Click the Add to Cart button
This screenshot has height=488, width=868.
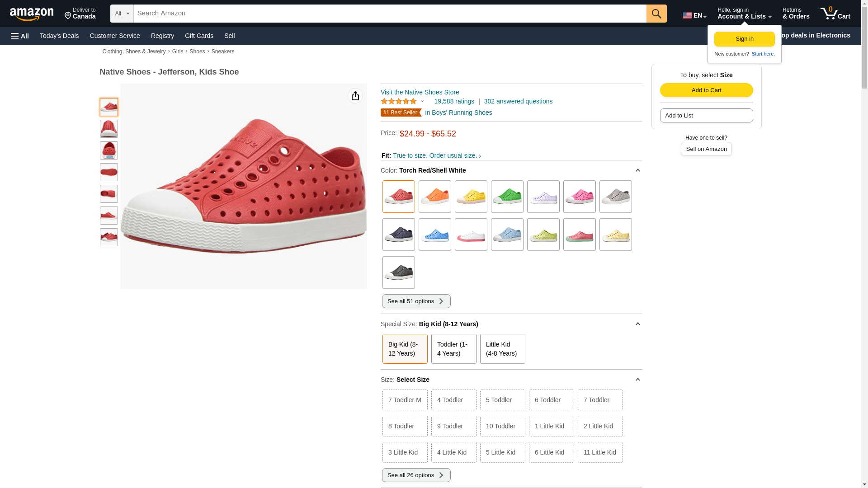point(706,90)
